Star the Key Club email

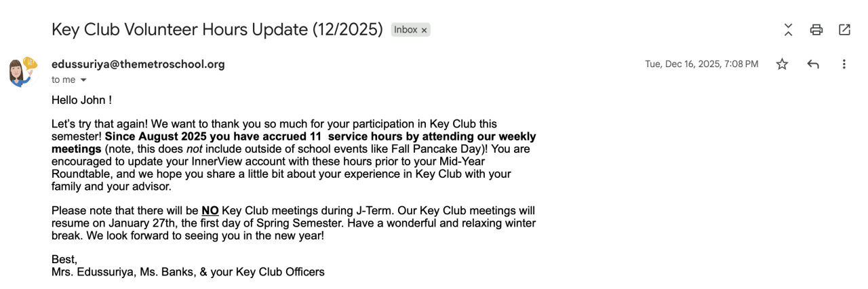tap(782, 64)
